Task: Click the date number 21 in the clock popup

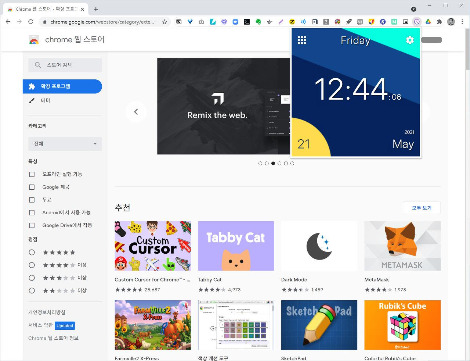Action: [x=304, y=144]
